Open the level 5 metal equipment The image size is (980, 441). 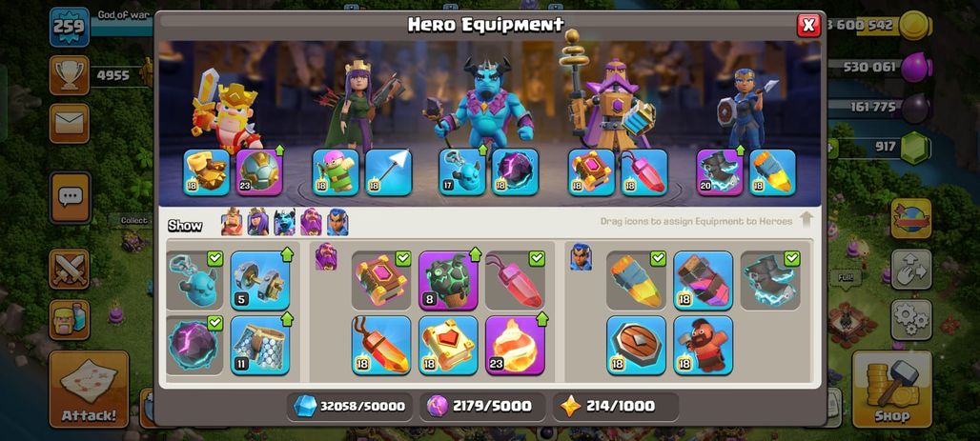(260, 280)
